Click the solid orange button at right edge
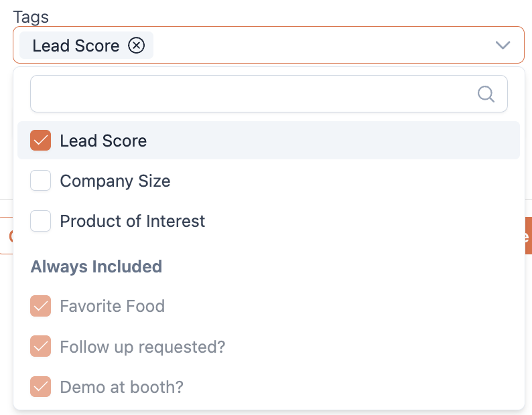 [x=528, y=236]
